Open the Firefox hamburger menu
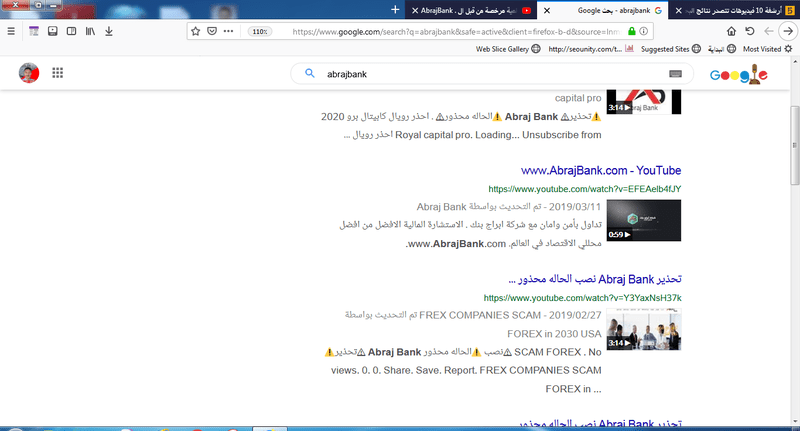The image size is (800, 431). click(11, 31)
